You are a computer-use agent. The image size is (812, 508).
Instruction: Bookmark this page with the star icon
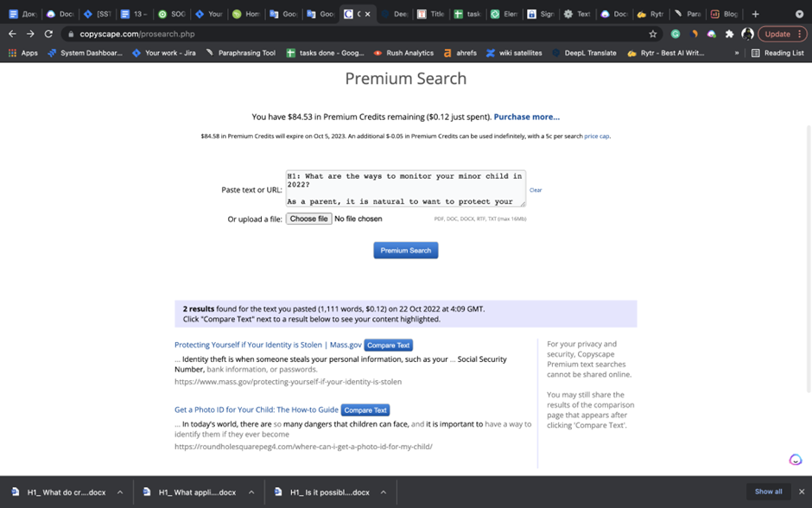pyautogui.click(x=653, y=34)
